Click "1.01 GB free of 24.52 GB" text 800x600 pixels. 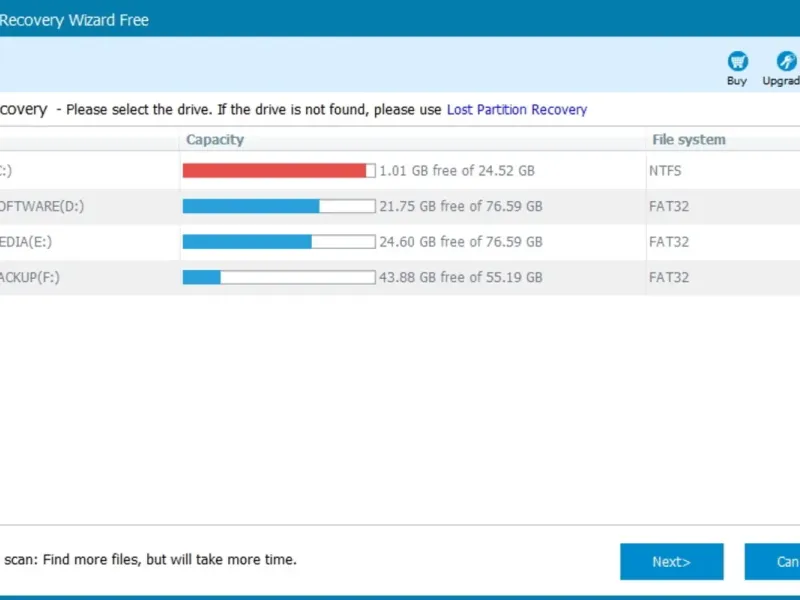(x=457, y=171)
